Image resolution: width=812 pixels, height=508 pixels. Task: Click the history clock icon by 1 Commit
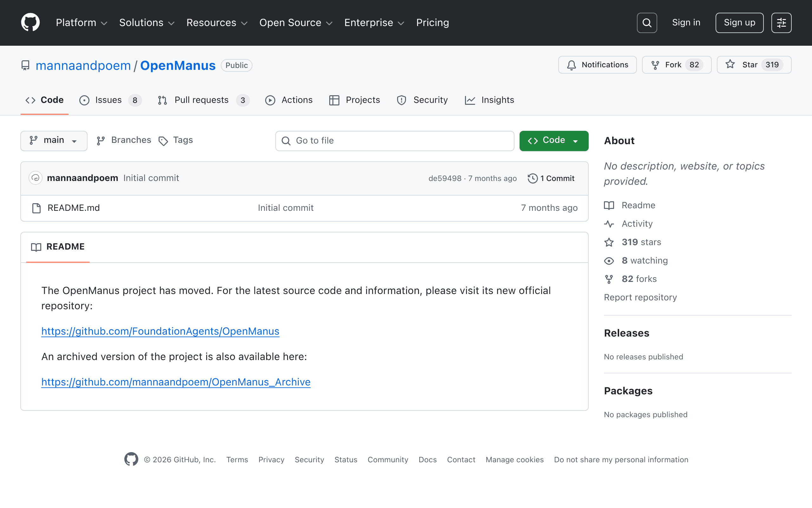click(x=533, y=178)
